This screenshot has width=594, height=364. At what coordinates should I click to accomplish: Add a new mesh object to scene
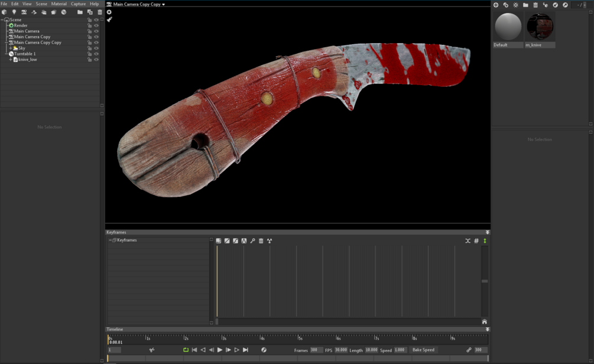tap(4, 12)
